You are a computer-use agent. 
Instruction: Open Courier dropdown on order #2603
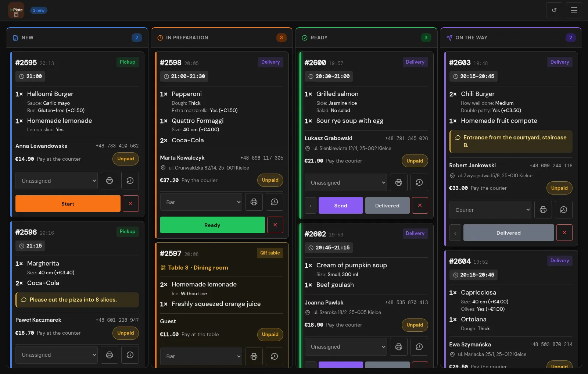(490, 210)
